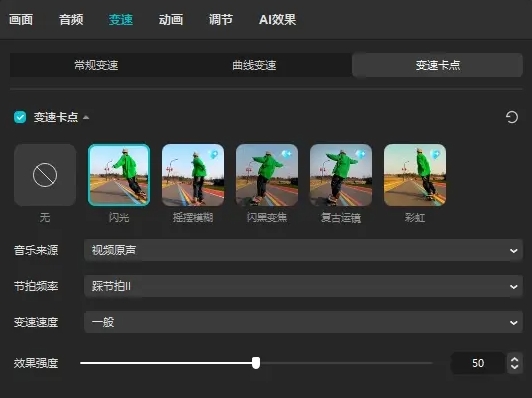The height and width of the screenshot is (398, 532).
Task: Click the 彩虹 label text
Action: 415,217
